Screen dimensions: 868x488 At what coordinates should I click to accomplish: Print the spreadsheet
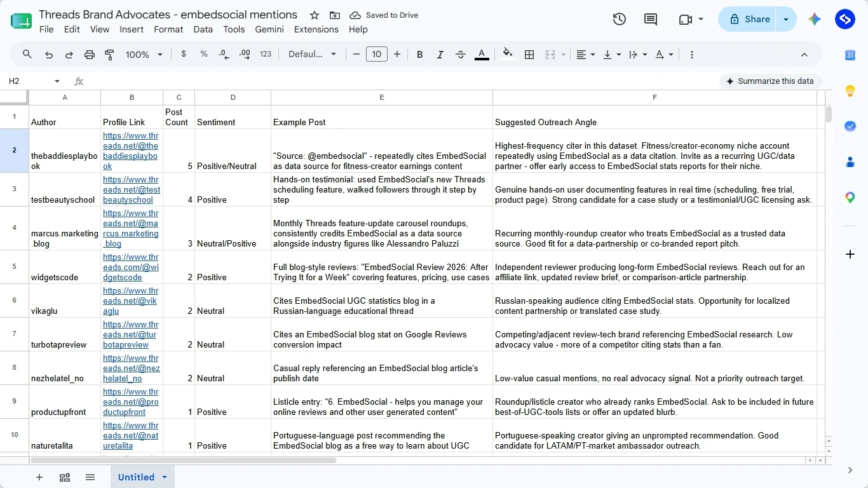[90, 55]
